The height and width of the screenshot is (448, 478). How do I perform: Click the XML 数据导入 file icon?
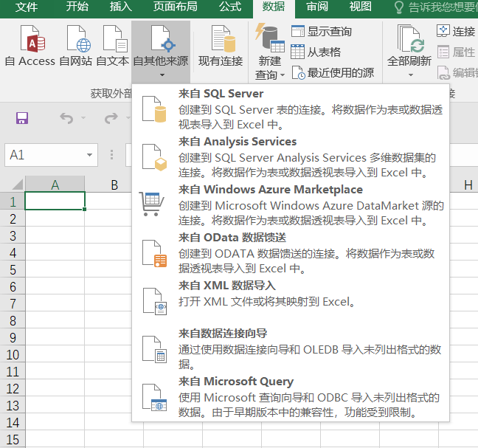(x=154, y=301)
